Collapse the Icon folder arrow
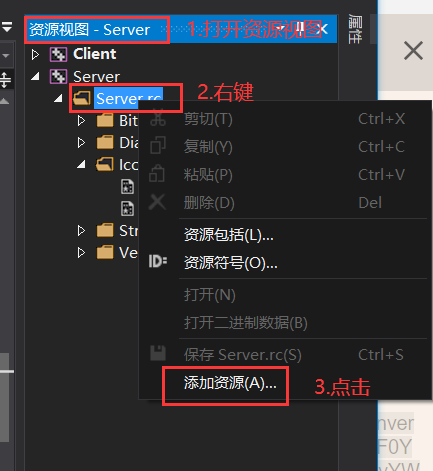Screen dimensions: 433x471 pyautogui.click(x=81, y=164)
